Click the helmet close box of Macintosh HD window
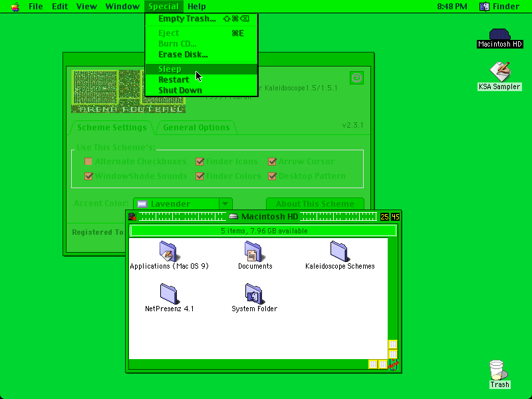 132,217
